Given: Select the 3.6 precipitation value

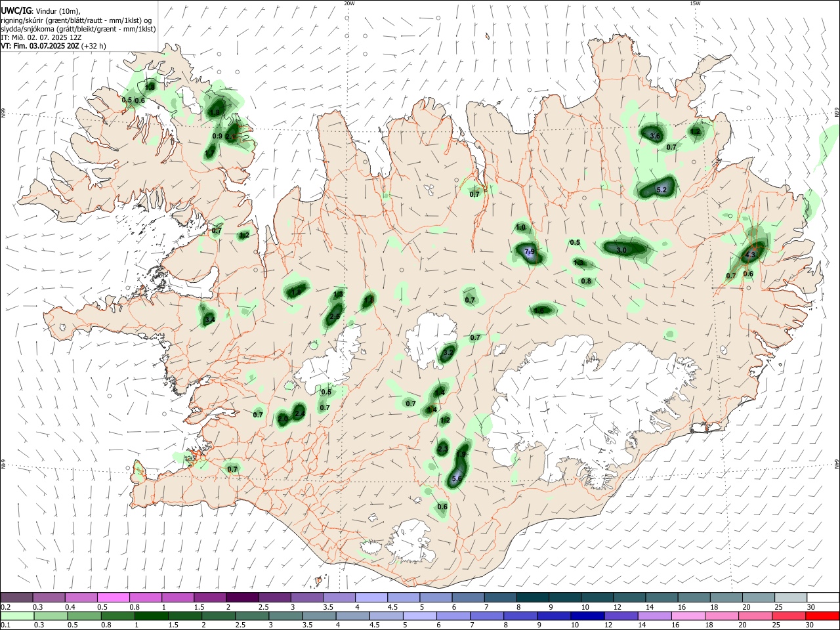Looking at the screenshot, I should [x=654, y=136].
